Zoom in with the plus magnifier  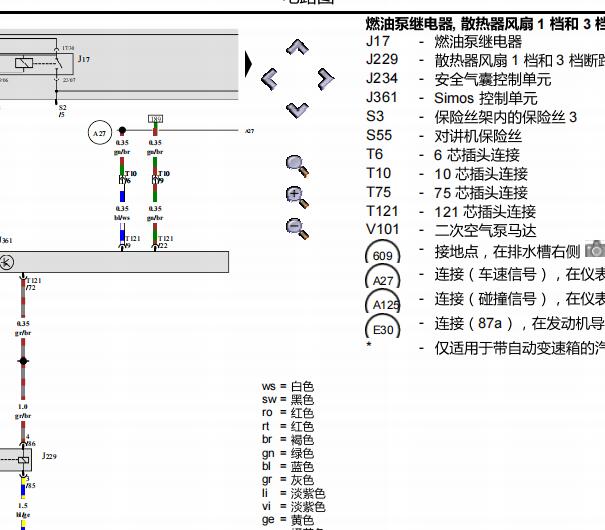coord(297,197)
